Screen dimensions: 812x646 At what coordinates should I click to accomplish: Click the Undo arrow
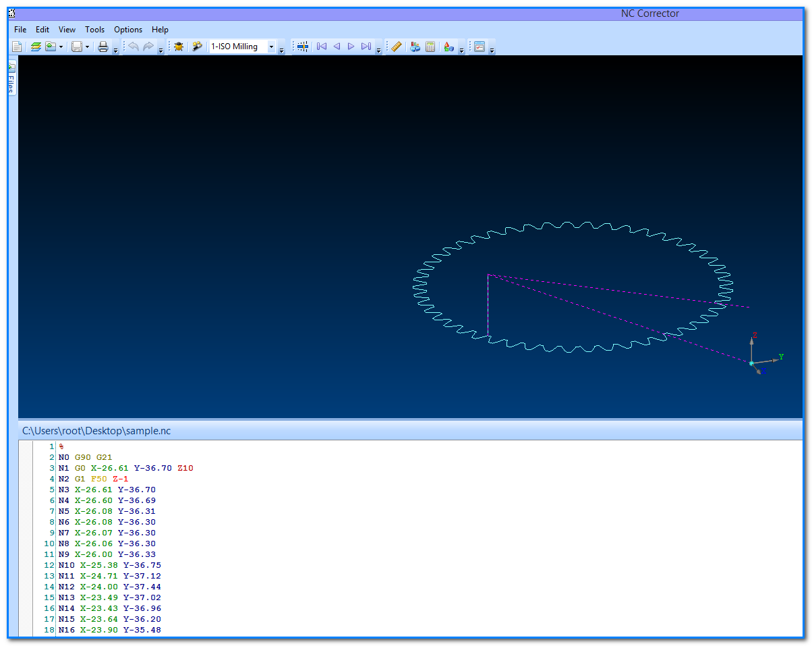(x=134, y=47)
